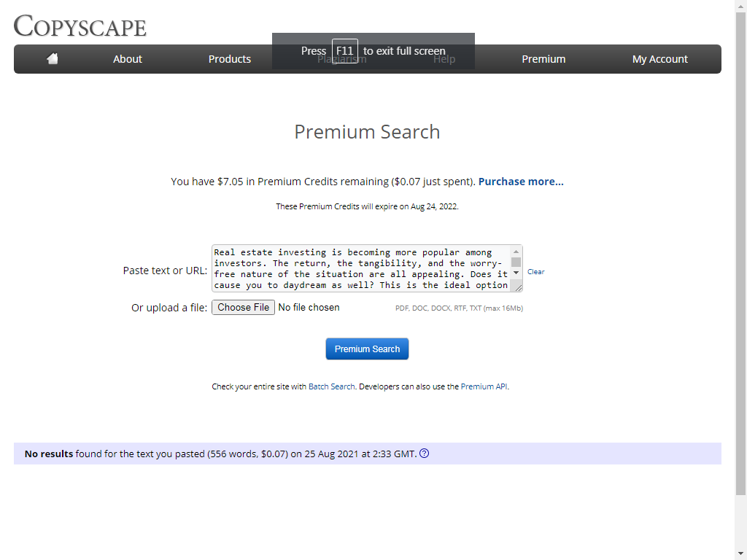Click the 'No file chosen' text

pyautogui.click(x=309, y=308)
